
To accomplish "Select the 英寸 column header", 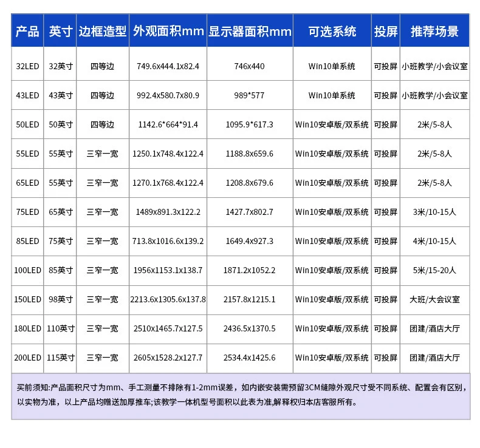I will click(60, 31).
